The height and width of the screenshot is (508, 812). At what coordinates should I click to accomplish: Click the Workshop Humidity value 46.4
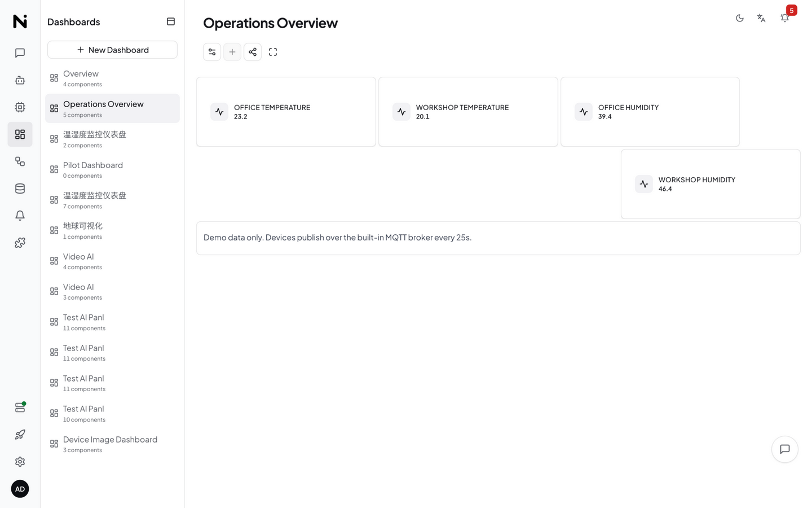(665, 189)
